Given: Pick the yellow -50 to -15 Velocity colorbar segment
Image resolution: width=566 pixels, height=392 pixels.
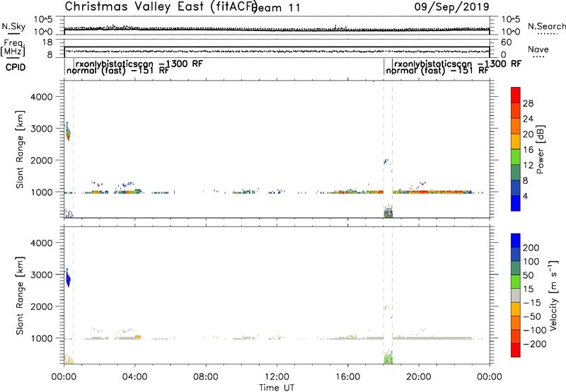Looking at the screenshot, I should point(516,309).
